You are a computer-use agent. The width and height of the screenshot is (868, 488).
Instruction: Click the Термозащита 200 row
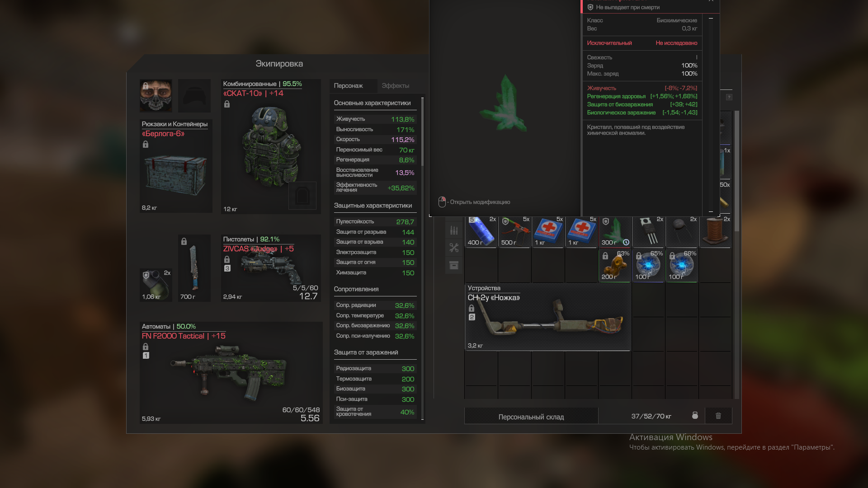375,379
